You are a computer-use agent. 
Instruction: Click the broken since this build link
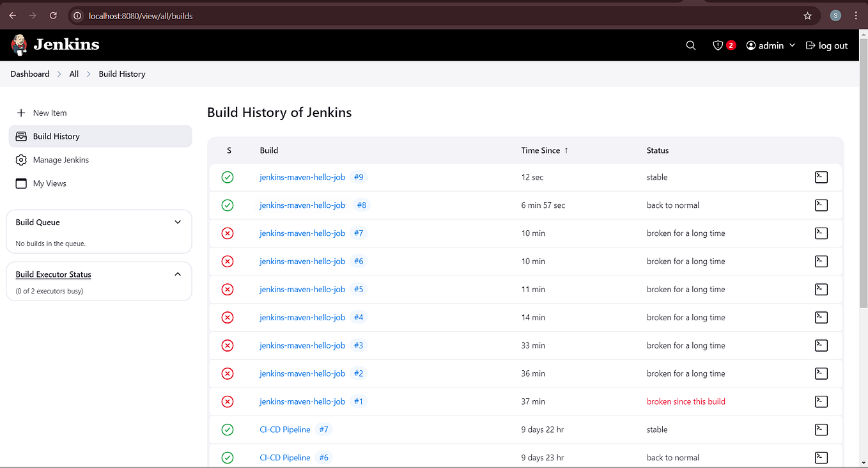pyautogui.click(x=685, y=402)
